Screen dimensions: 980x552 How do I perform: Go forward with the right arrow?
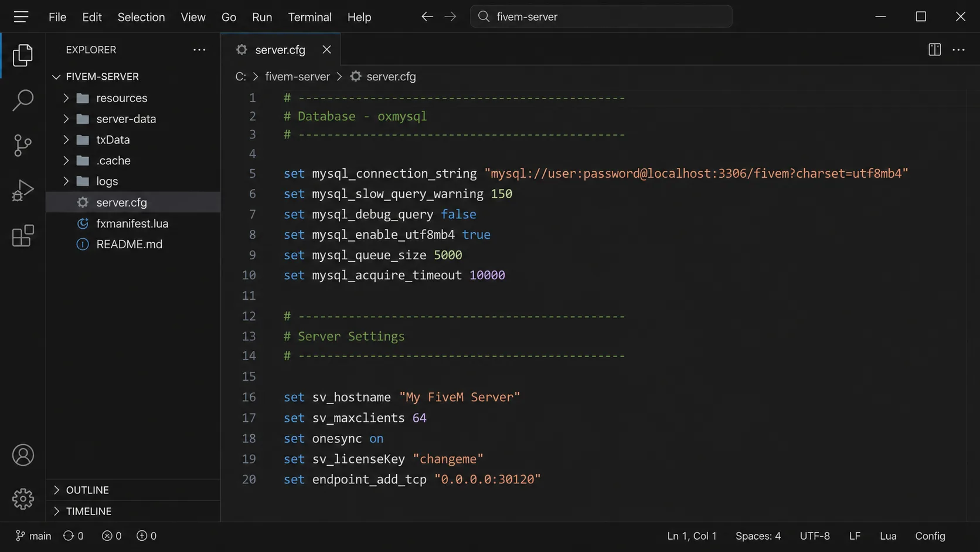[450, 16]
